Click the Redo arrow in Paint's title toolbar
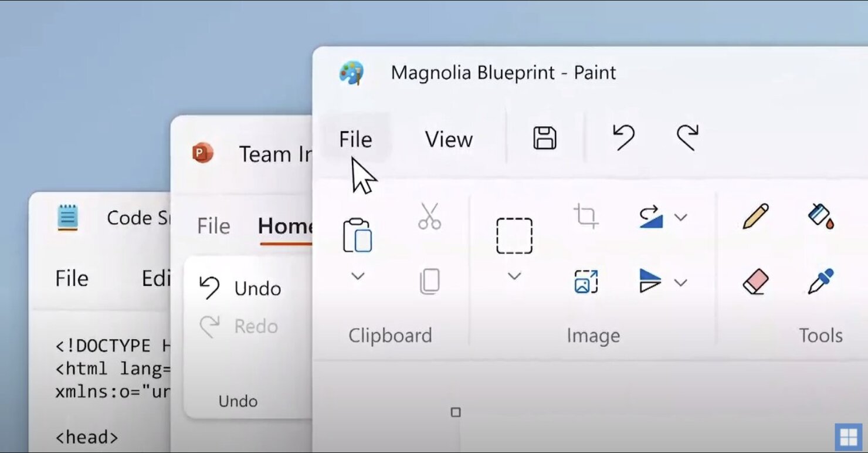This screenshot has width=868, height=453. click(x=687, y=138)
